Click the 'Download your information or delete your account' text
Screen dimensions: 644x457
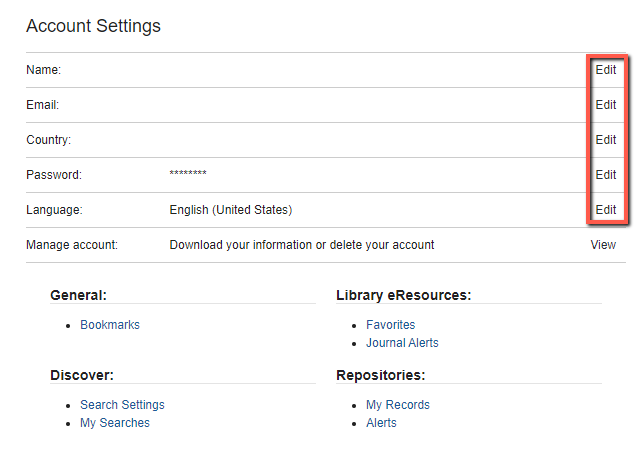302,245
